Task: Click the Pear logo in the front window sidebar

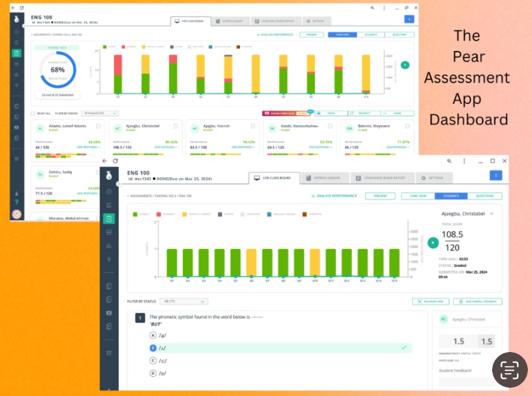Action: (x=109, y=175)
